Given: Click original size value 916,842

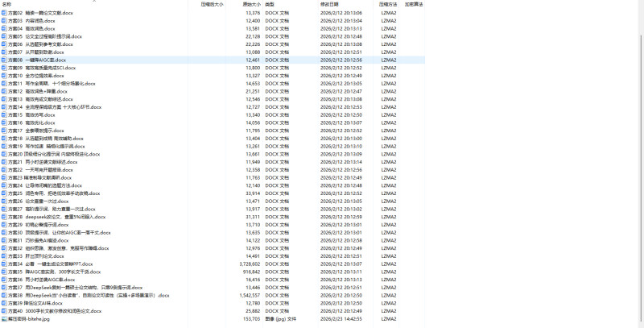Looking at the screenshot, I should coord(252,272).
